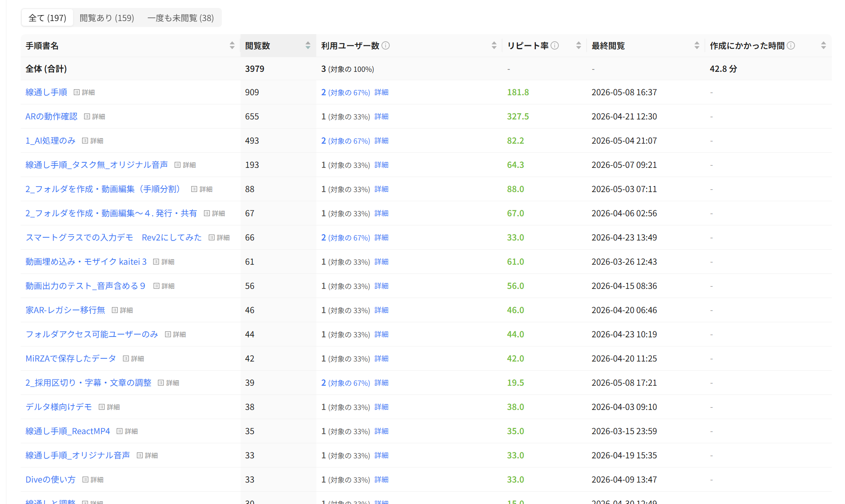Screen dimensions: 845x504
Task: Select view count 909 cell
Action: 252,92
